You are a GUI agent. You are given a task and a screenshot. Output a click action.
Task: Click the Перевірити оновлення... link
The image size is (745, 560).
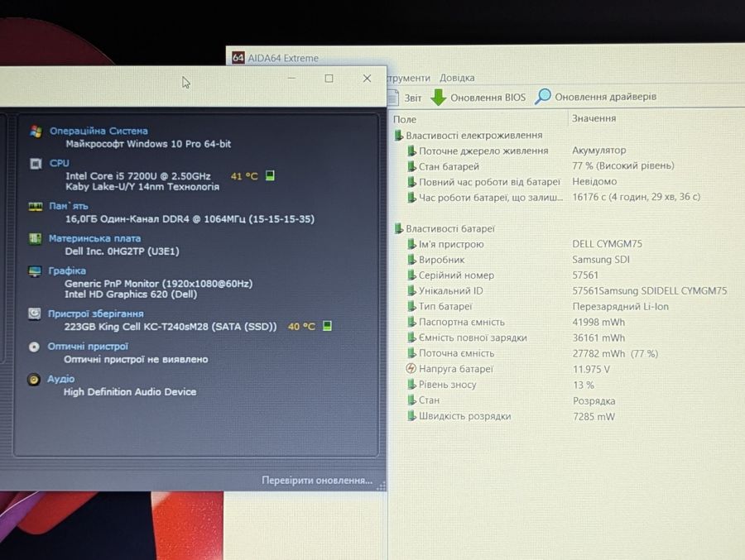(x=317, y=481)
